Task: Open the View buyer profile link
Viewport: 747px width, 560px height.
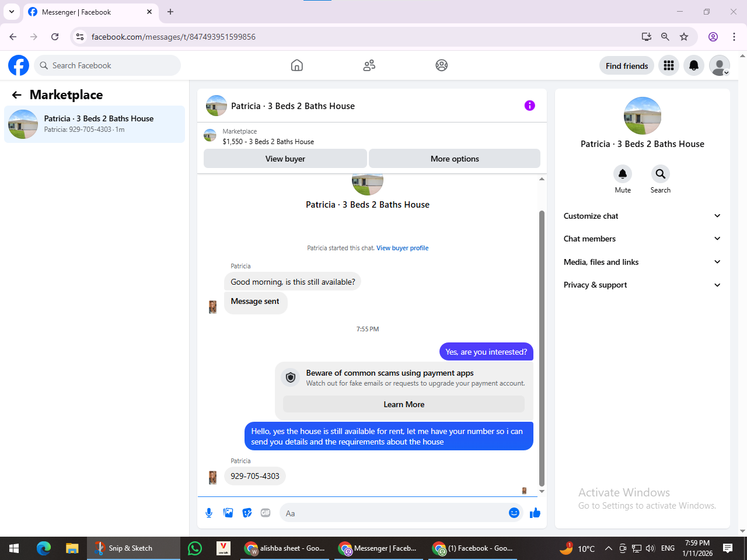Action: [x=403, y=248]
